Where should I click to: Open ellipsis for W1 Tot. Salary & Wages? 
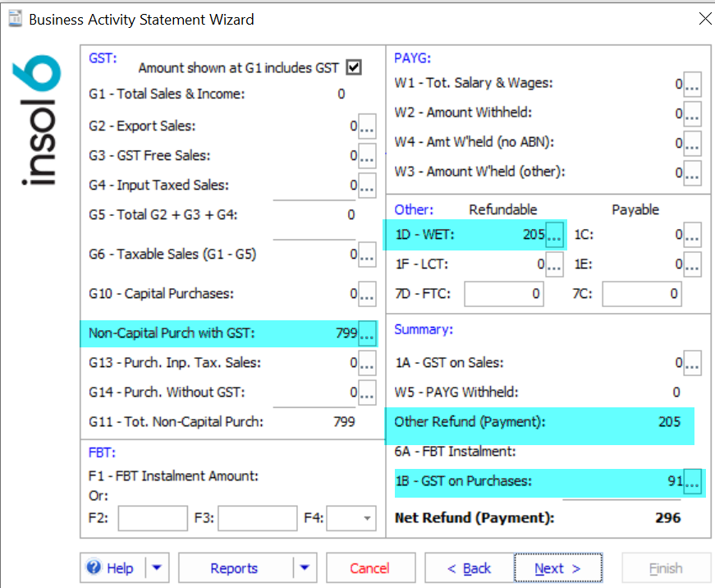[692, 84]
